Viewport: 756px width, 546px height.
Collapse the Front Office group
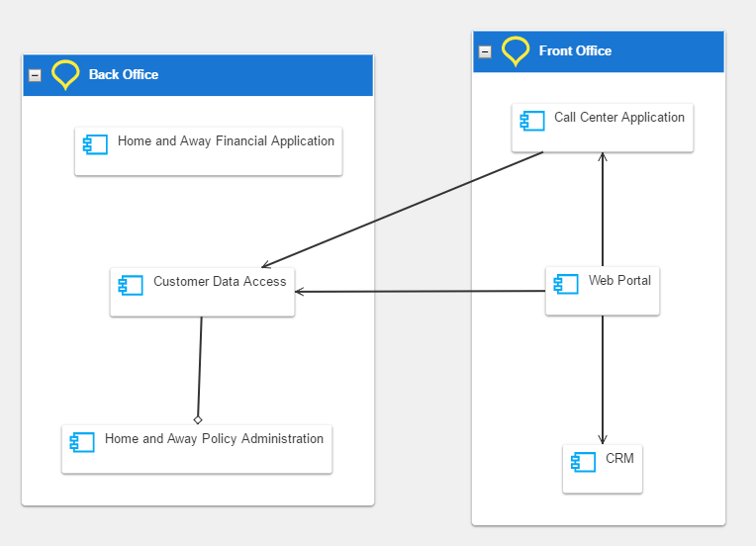pyautogui.click(x=485, y=51)
